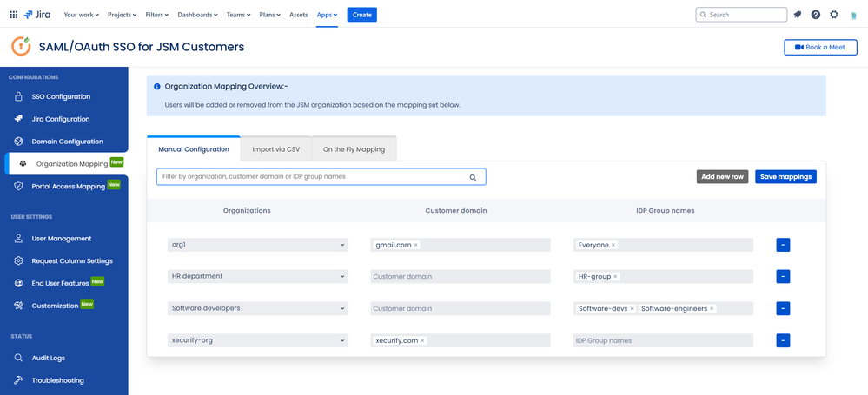The image size is (868, 395).
Task: Open the Projects menu dropdown
Action: (122, 15)
